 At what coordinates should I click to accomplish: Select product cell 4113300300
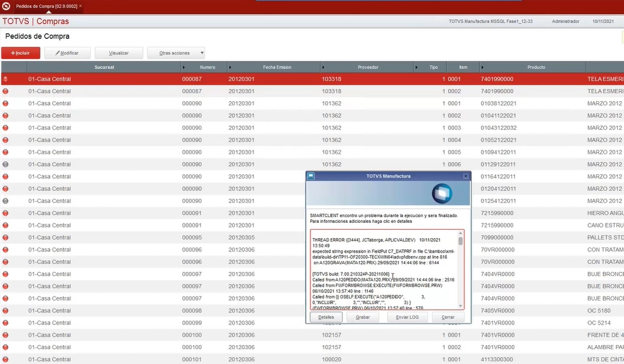[x=497, y=359]
